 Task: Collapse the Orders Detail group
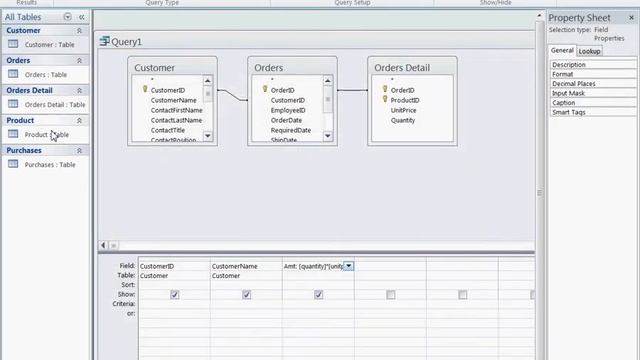[79, 91]
